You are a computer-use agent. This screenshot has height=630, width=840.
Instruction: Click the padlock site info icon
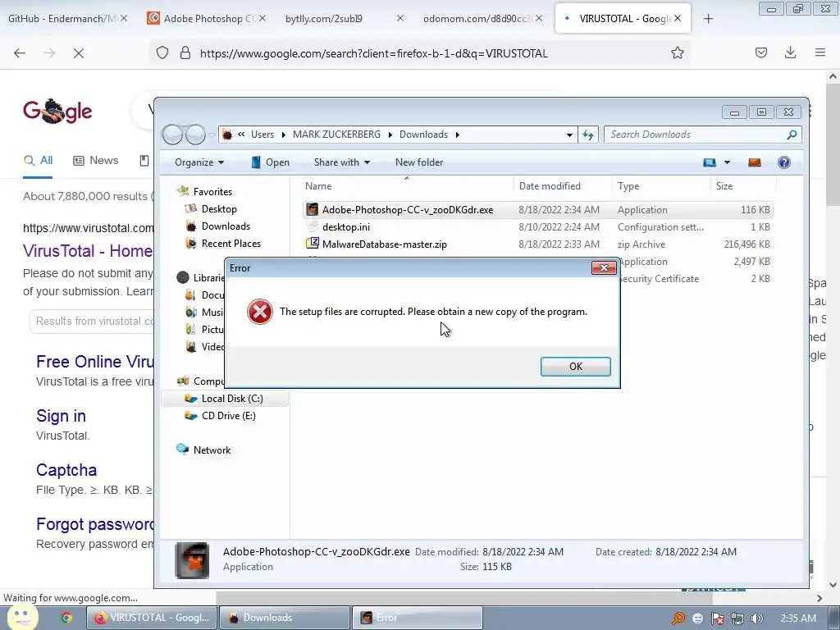tap(185, 52)
